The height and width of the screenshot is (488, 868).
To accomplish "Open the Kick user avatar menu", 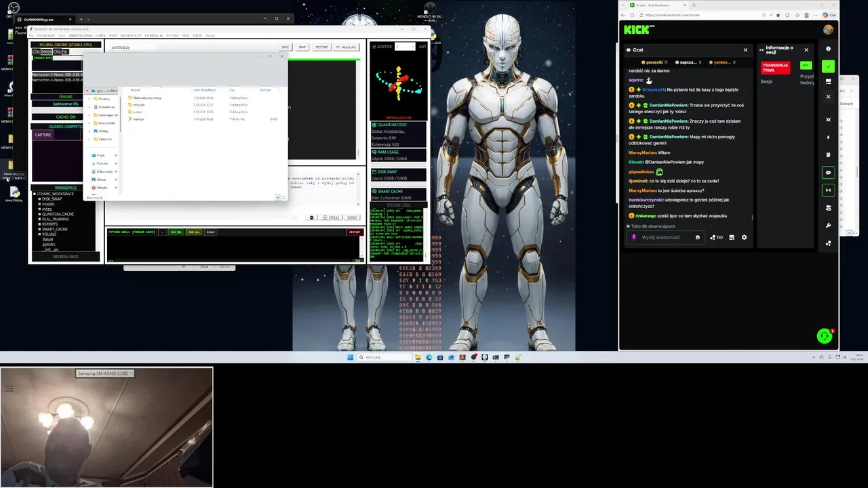I will (828, 30).
